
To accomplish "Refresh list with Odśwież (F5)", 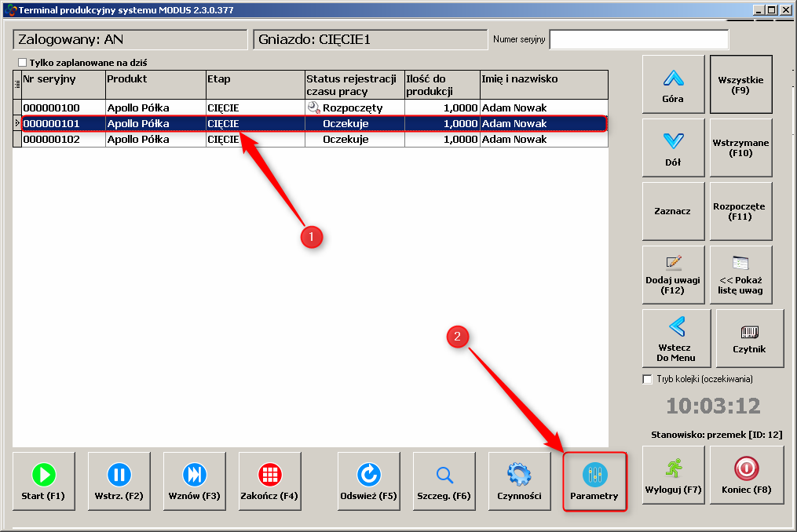I will coord(369,482).
